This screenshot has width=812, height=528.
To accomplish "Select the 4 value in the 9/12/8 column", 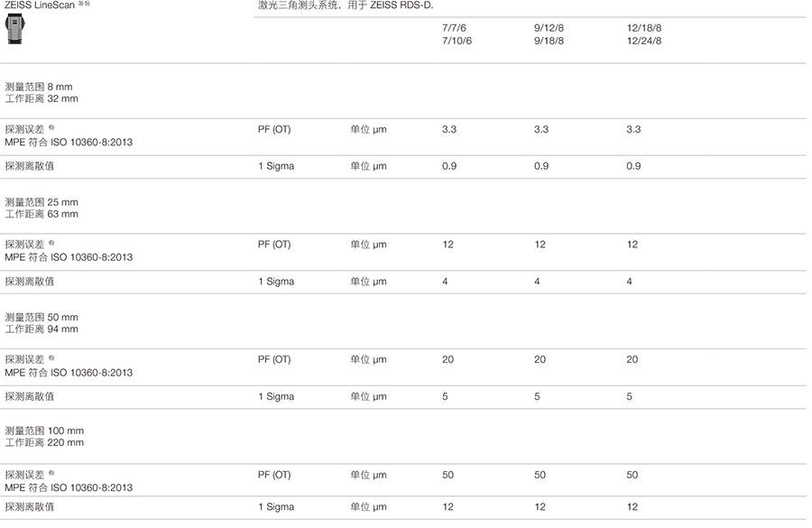I will [537, 282].
